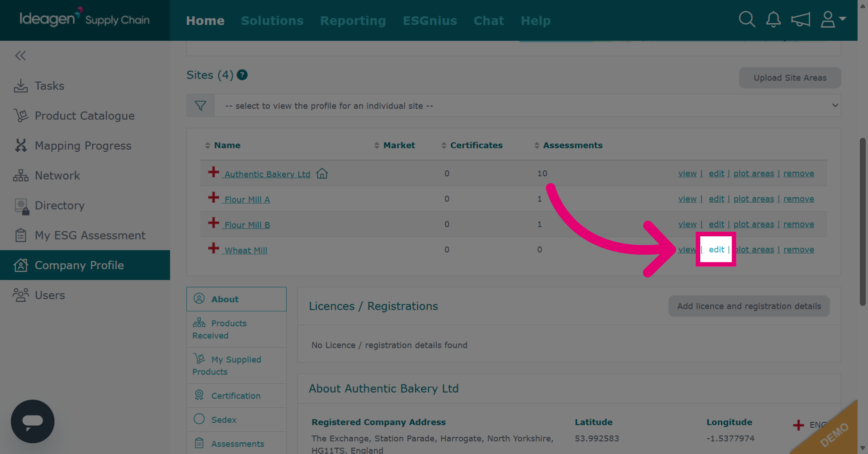The width and height of the screenshot is (868, 454).
Task: Click remove for Authentic Bakery Ltd
Action: tap(798, 173)
